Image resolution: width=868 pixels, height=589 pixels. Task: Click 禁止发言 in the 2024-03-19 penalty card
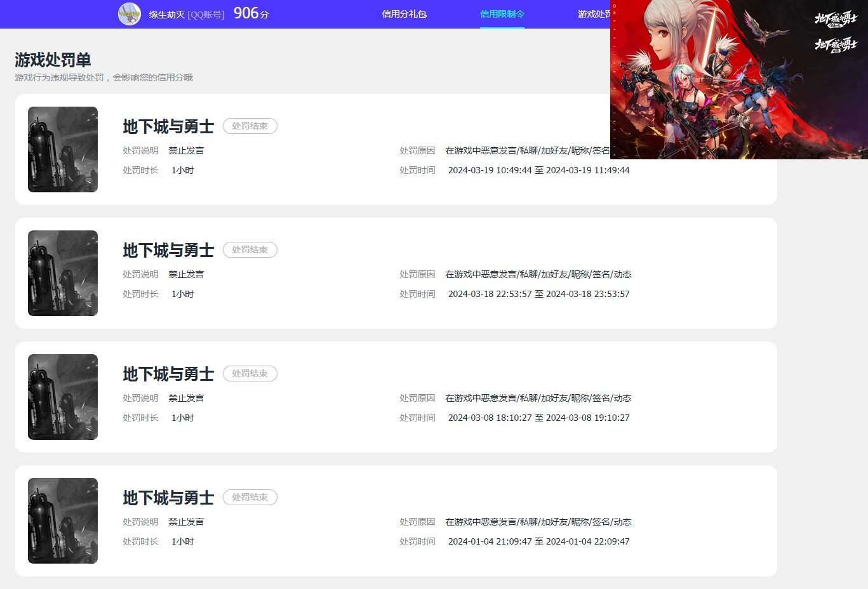tap(186, 150)
